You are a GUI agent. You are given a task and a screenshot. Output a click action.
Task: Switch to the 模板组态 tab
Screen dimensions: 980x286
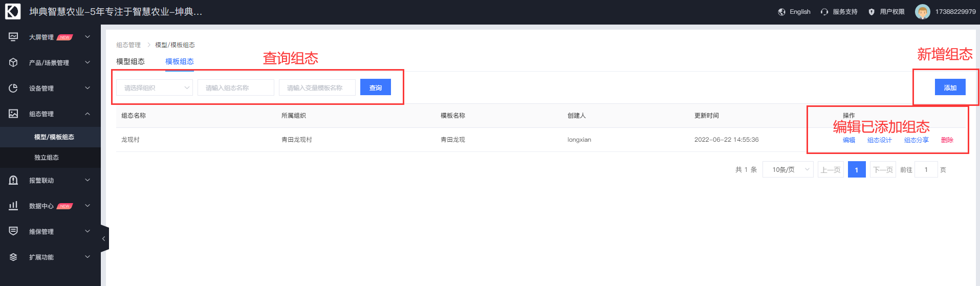[180, 61]
